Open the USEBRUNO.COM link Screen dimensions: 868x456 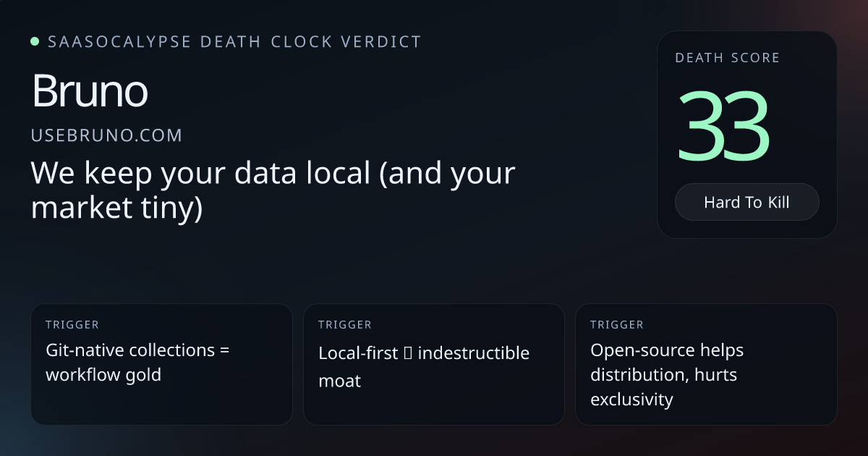tap(106, 135)
